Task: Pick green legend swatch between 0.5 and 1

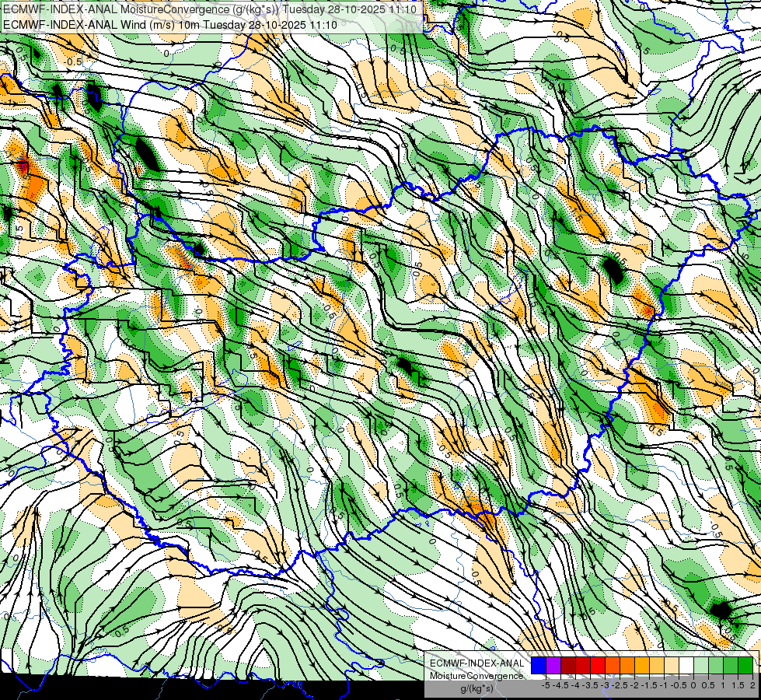Action: tap(716, 666)
